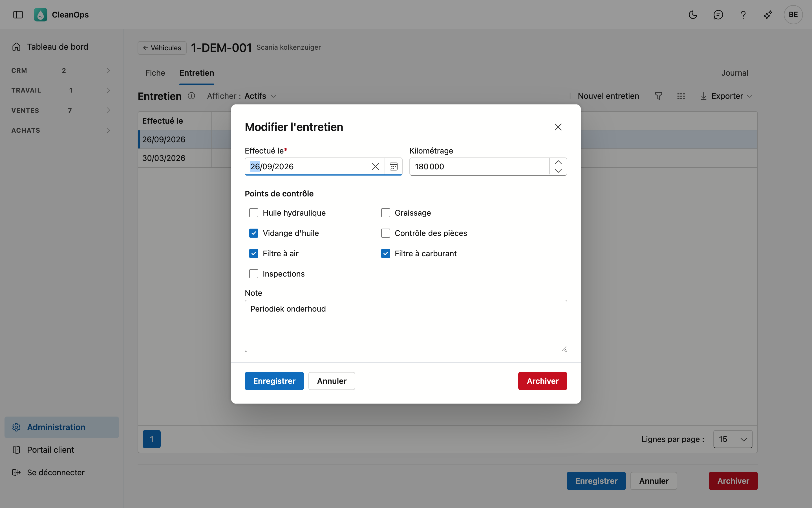Open the filter funnel icon
This screenshot has height=508, width=812.
(x=658, y=96)
